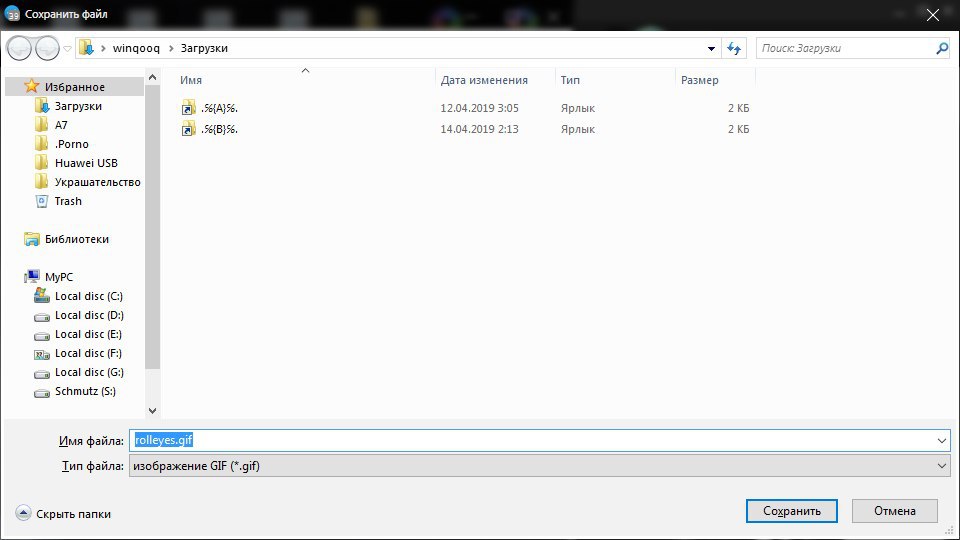Click the star icon of Избранное
Image resolution: width=960 pixels, height=540 pixels.
pos(32,86)
